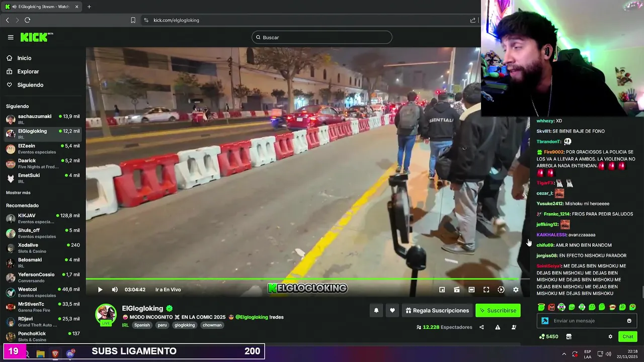This screenshot has width=644, height=362.
Task: Expand the list with Mostrar más
Action: click(x=18, y=193)
